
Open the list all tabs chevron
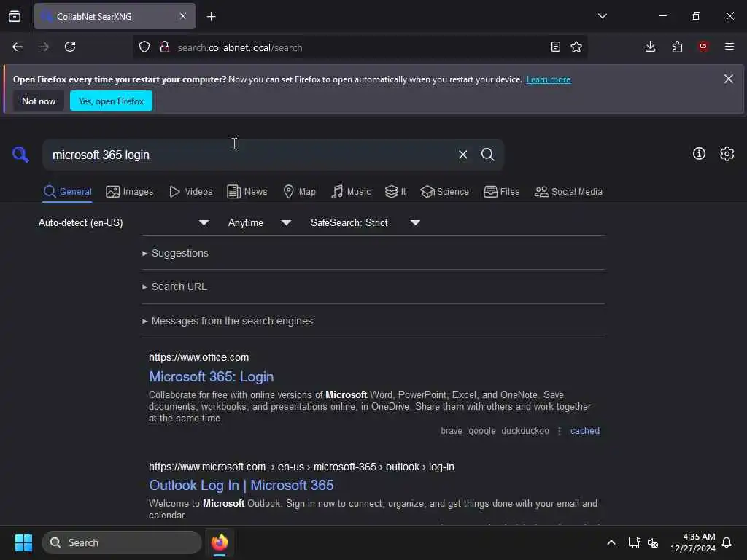[x=603, y=16]
